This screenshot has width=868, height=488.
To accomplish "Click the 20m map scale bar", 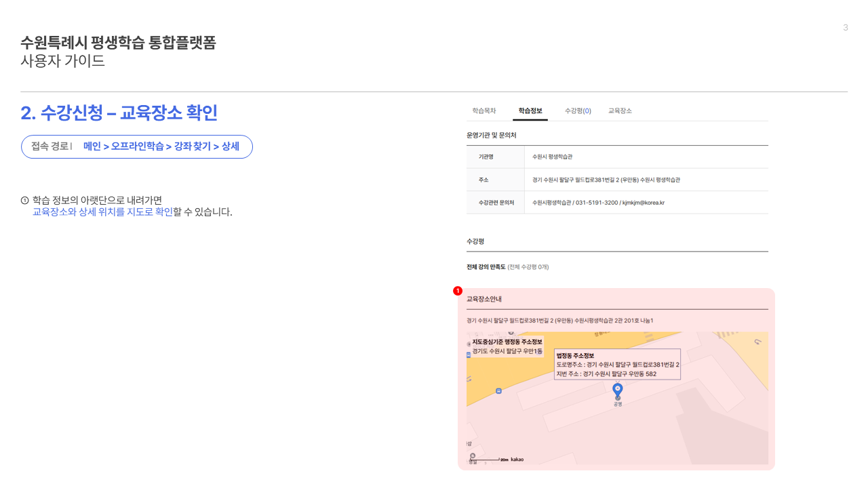I will [489, 460].
